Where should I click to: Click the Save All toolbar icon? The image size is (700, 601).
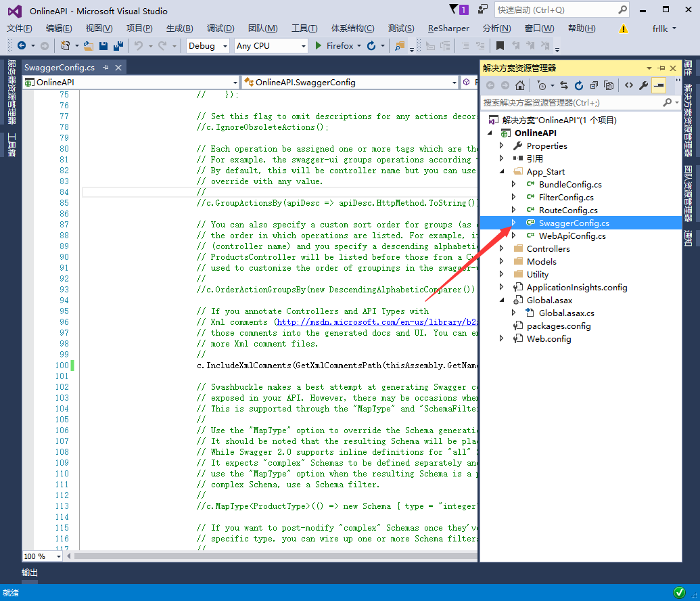coord(118,46)
